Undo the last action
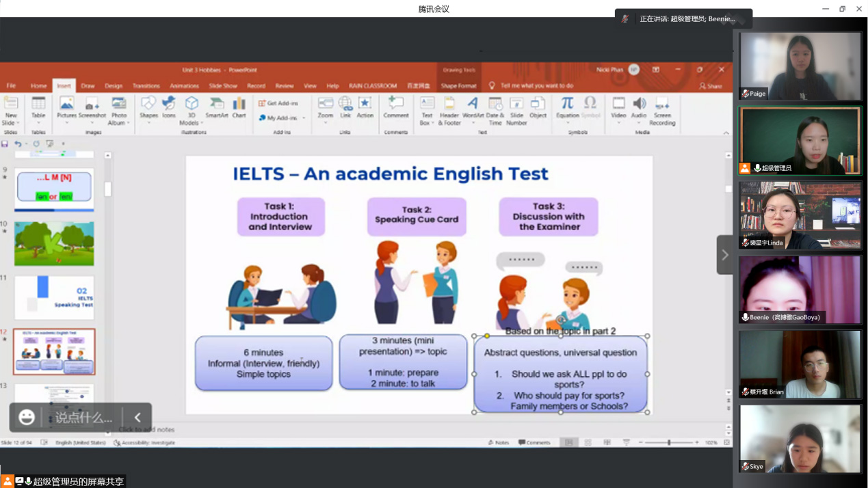 pos(18,144)
